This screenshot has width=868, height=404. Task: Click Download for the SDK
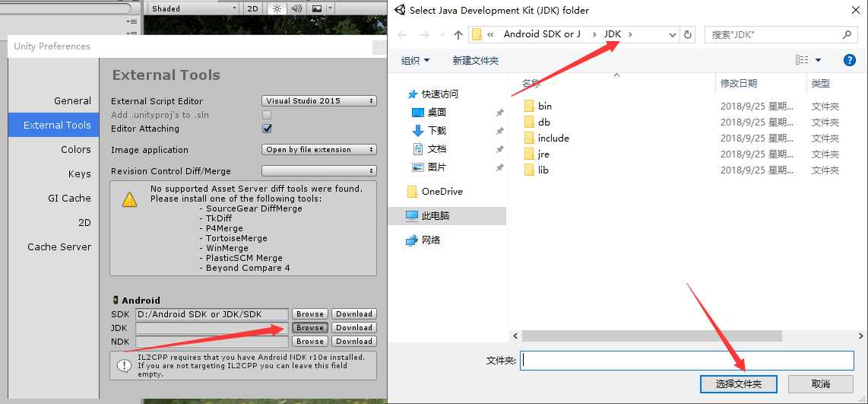pyautogui.click(x=353, y=313)
